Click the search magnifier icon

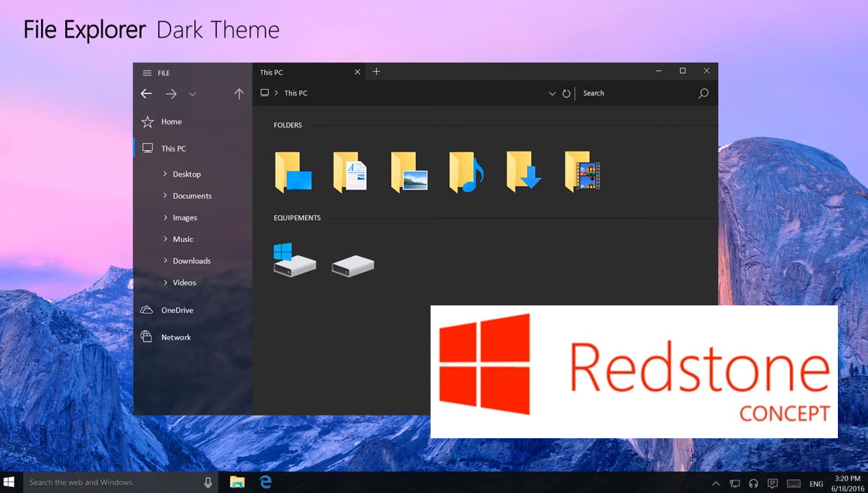(x=703, y=93)
